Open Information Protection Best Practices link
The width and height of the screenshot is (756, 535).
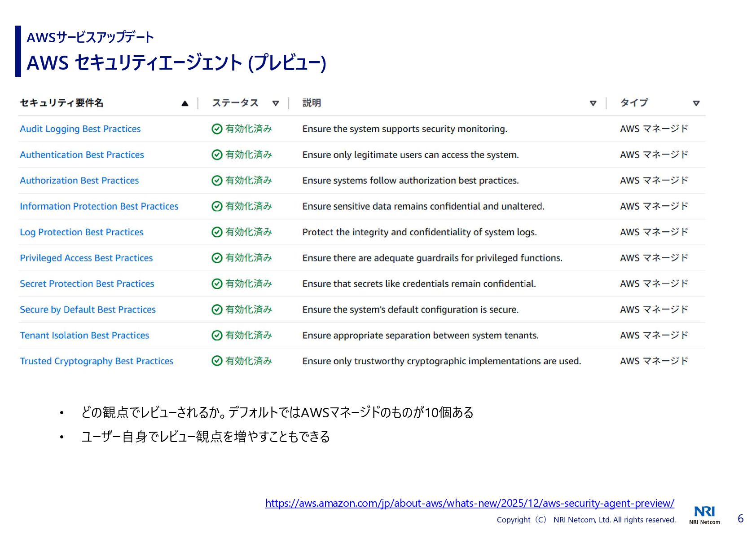(x=99, y=206)
